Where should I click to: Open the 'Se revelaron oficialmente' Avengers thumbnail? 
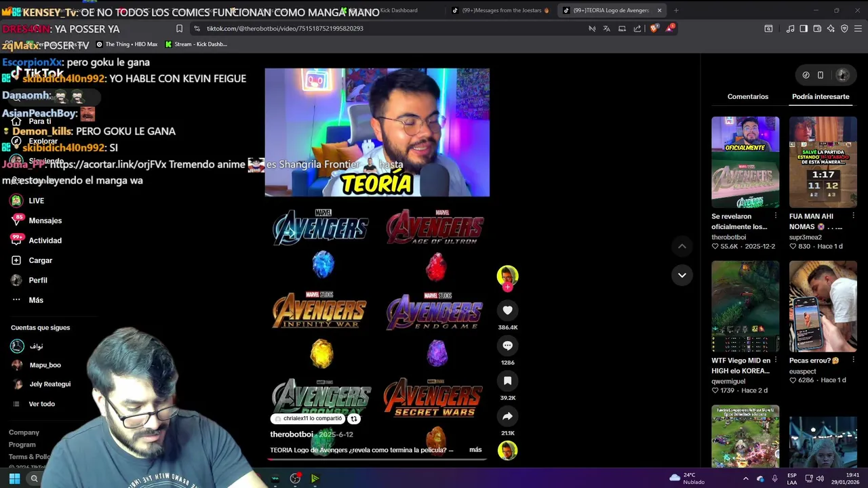coord(745,162)
